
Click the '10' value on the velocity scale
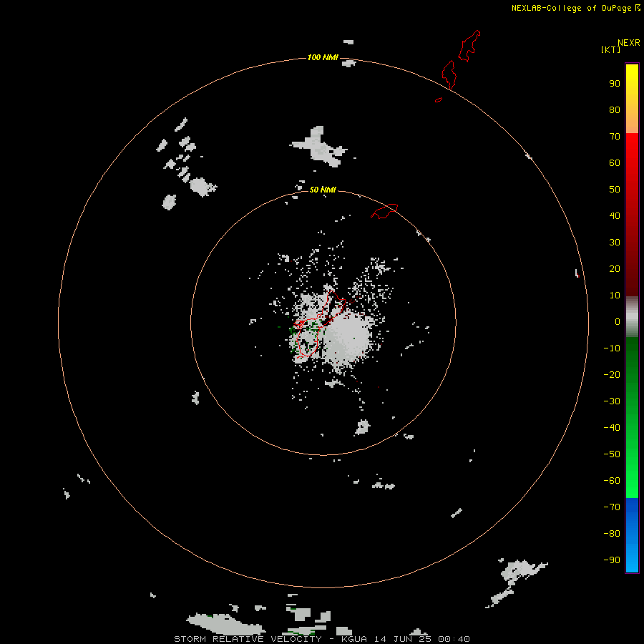(615, 296)
